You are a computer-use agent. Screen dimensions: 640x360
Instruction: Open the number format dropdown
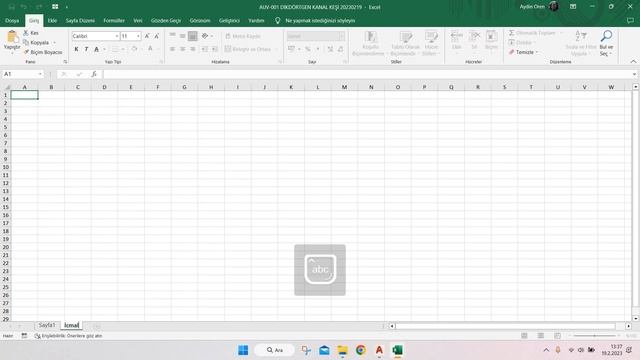pyautogui.click(x=341, y=36)
